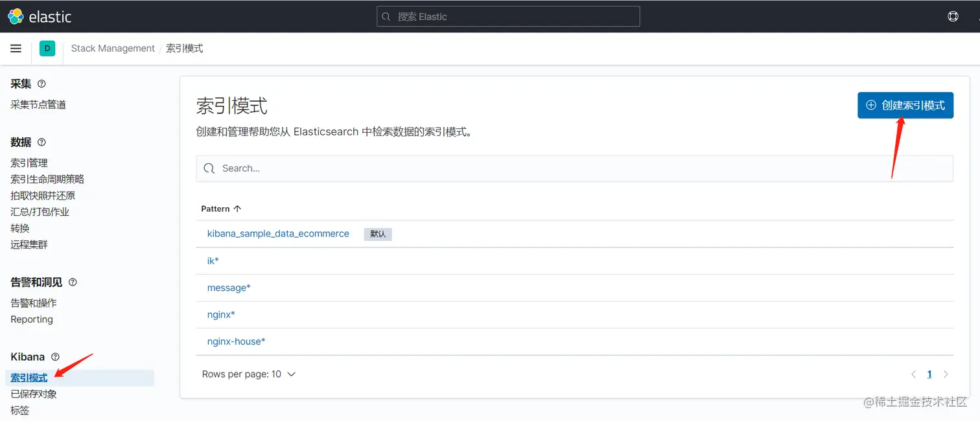Click the Pattern column header
Image resolution: width=980 pixels, height=421 pixels.
coord(221,209)
